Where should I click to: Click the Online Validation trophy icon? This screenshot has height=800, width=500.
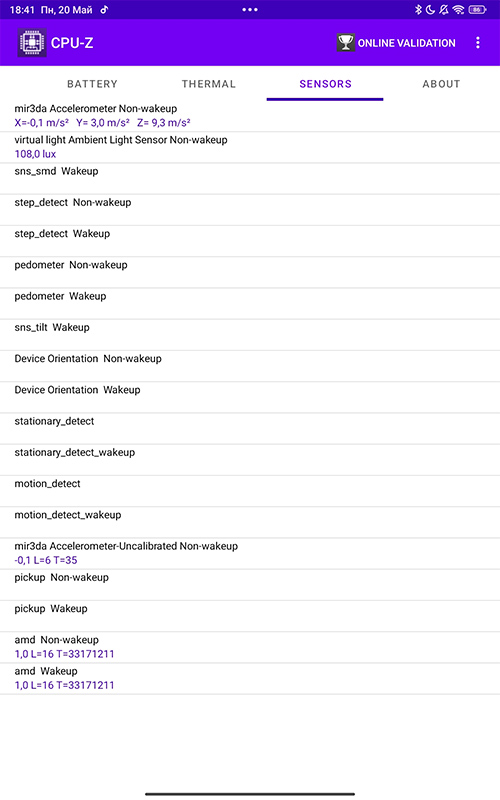point(345,43)
